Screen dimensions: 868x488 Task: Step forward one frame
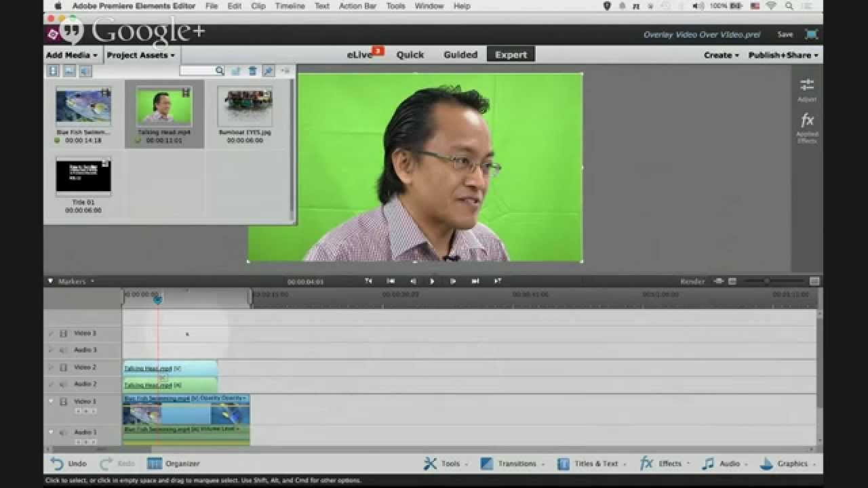click(453, 281)
